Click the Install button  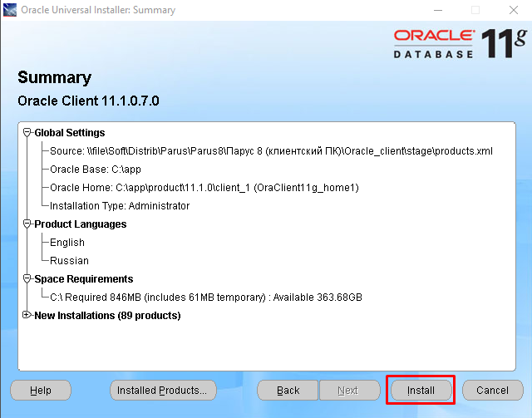421,390
